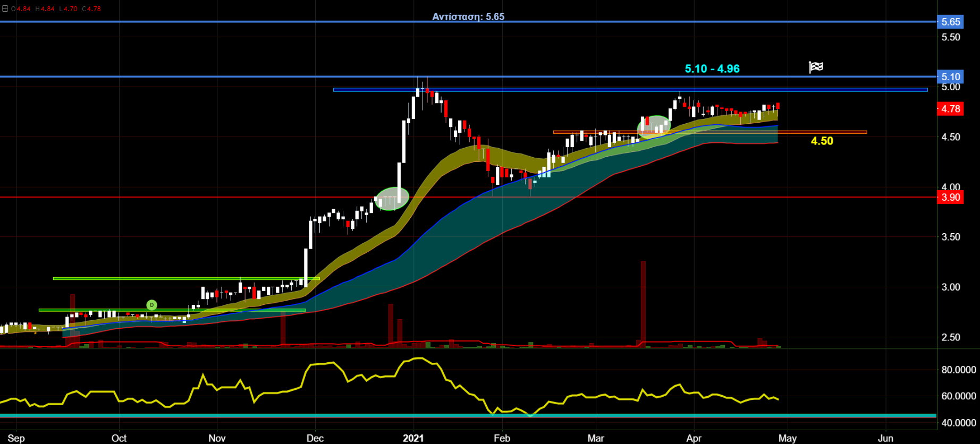Viewport: 980px width, 444px height.
Task: Click the tallest volume bar in mid March
Action: pyautogui.click(x=643, y=303)
